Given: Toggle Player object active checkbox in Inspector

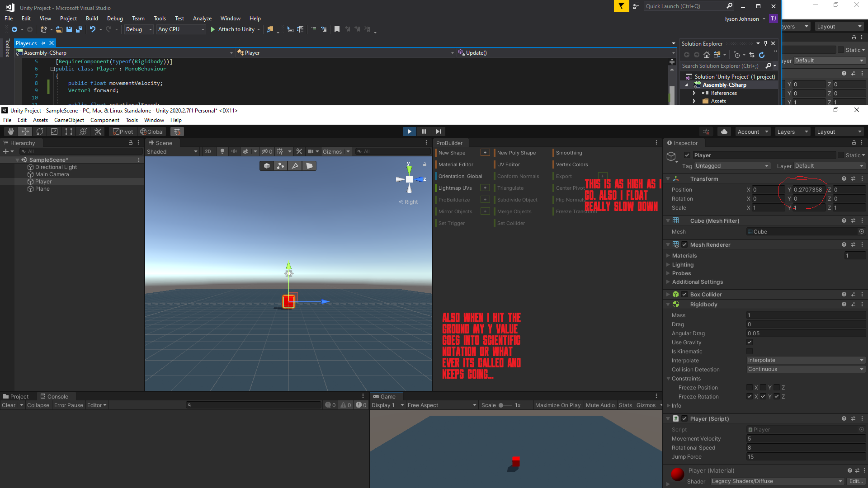Looking at the screenshot, I should (x=687, y=155).
